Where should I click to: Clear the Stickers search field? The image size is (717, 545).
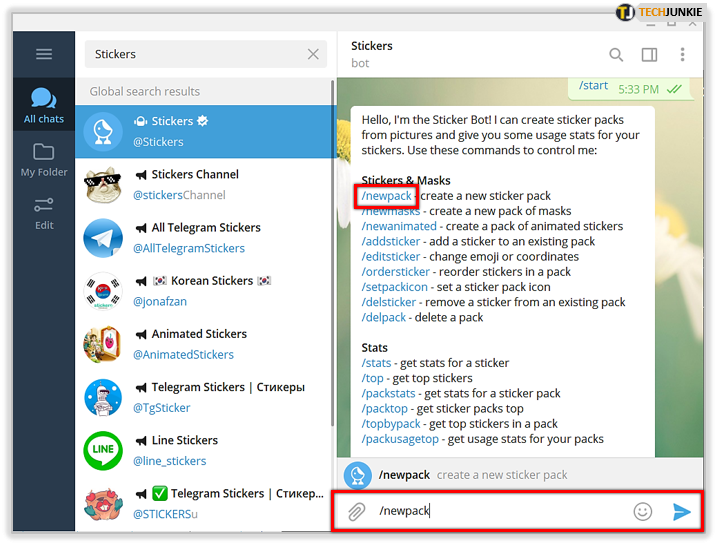313,54
